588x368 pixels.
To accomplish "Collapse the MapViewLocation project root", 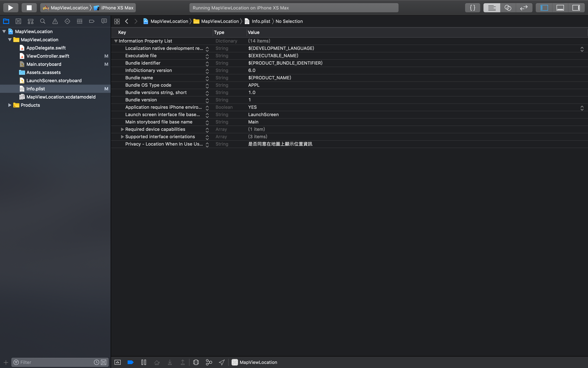I will pos(4,31).
